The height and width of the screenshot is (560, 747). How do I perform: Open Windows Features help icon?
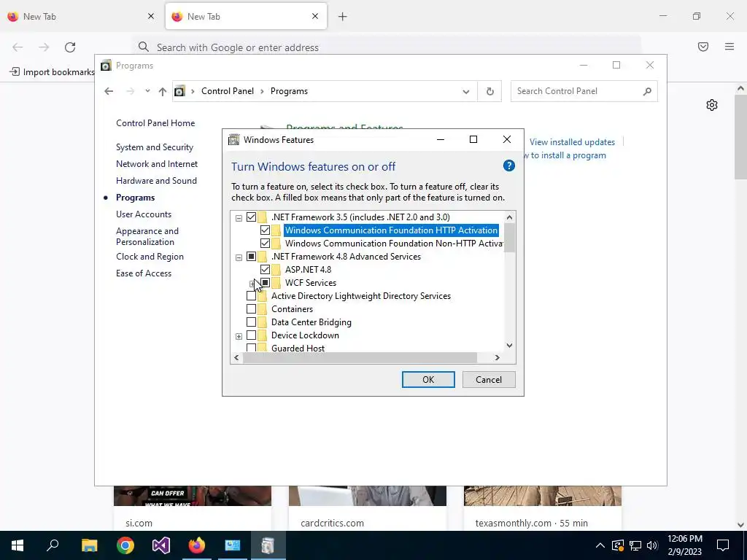click(508, 166)
